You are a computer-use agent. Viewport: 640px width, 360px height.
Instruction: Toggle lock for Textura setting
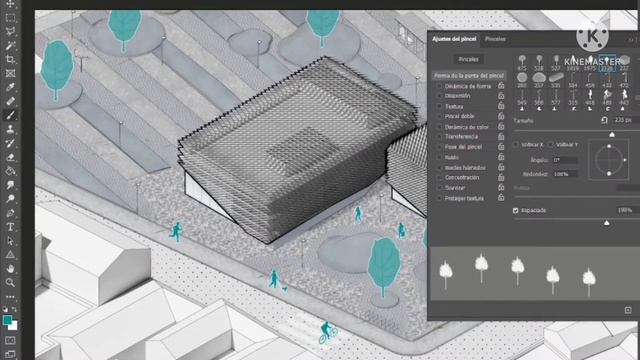(x=501, y=106)
